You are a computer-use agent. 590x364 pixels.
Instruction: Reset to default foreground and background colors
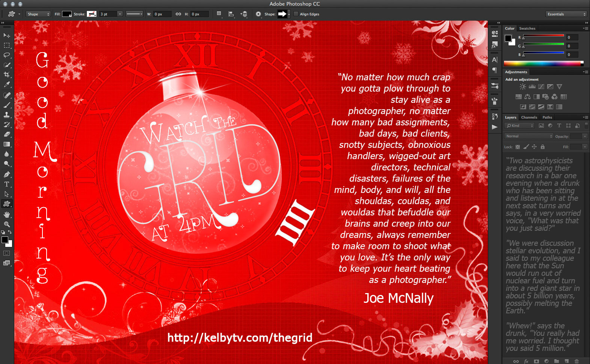point(3,233)
